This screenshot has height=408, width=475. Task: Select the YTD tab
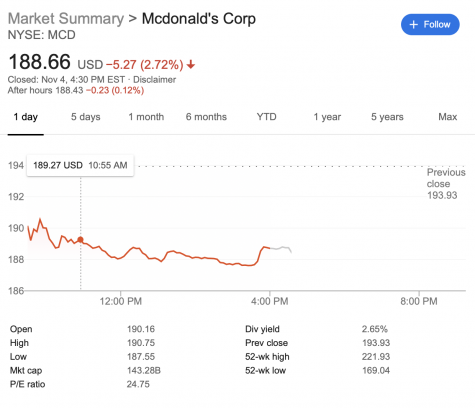coord(267,117)
